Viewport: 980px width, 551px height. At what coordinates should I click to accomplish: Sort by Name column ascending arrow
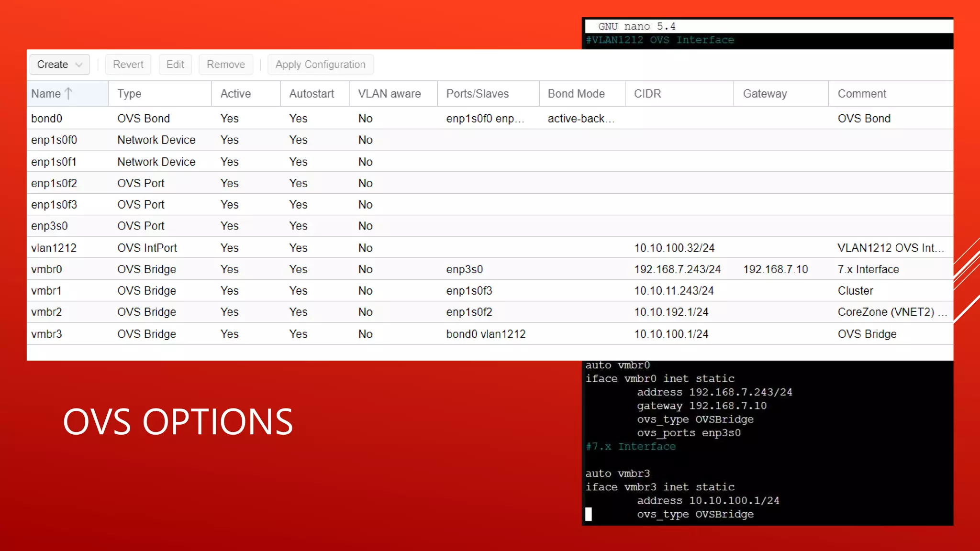click(x=68, y=94)
